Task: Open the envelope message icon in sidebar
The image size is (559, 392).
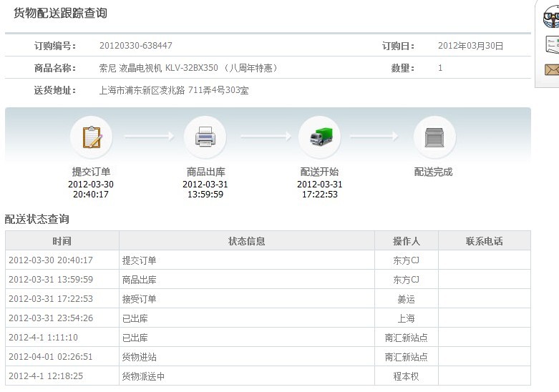Action: tap(552, 69)
